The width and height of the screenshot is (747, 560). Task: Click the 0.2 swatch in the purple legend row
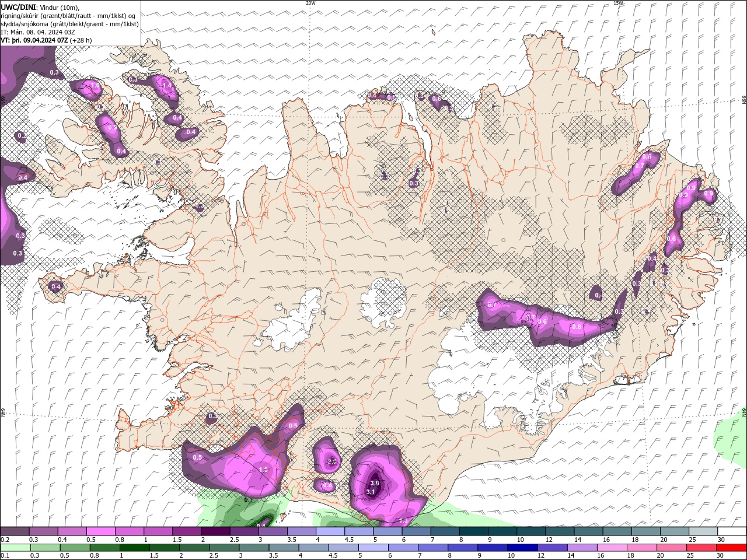click(x=15, y=531)
